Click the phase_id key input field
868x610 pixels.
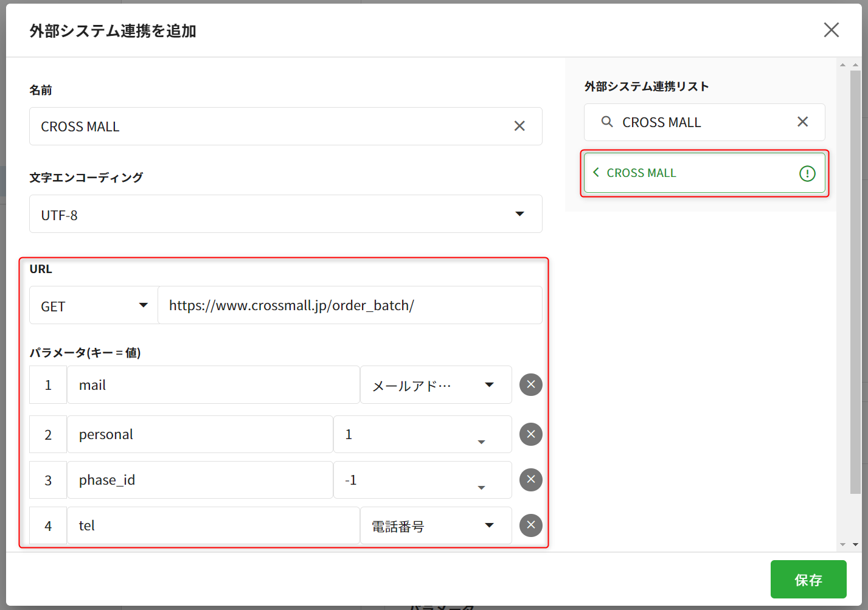[200, 480]
